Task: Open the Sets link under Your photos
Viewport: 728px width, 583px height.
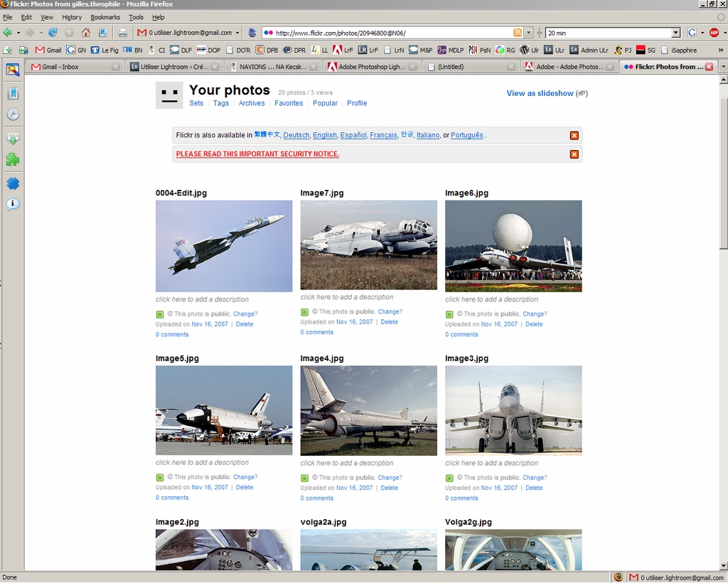Action: point(196,103)
